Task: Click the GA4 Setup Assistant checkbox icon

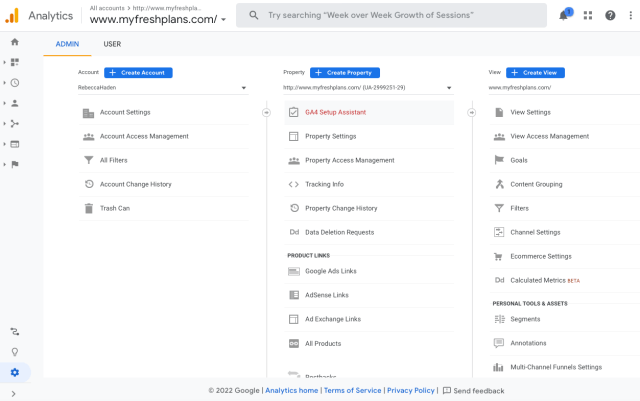Action: [293, 112]
